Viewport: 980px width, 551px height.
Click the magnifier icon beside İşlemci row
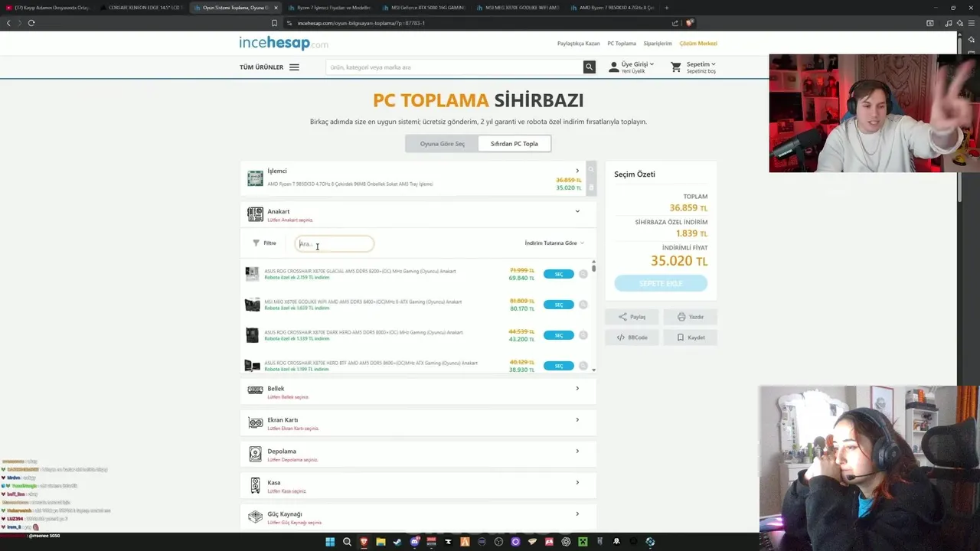coord(591,169)
